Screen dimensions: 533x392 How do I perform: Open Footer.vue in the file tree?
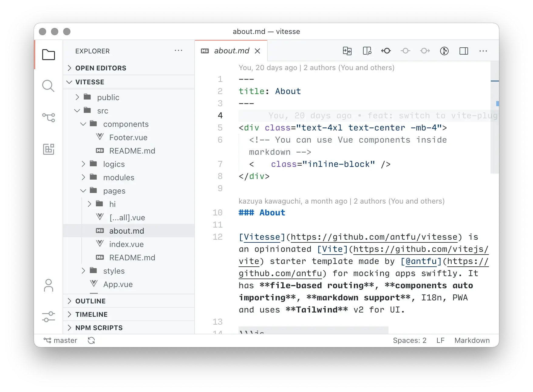coord(128,137)
